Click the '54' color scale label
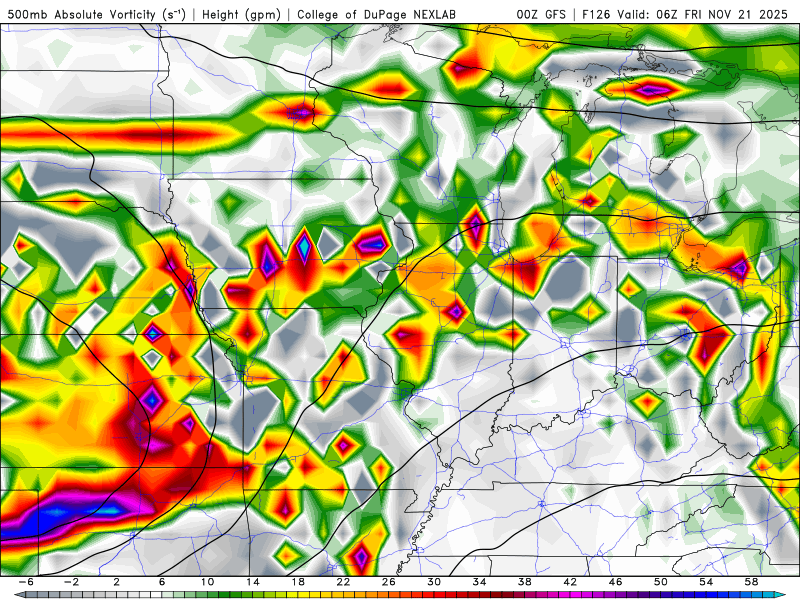This screenshot has height=600, width=800. pos(707,582)
